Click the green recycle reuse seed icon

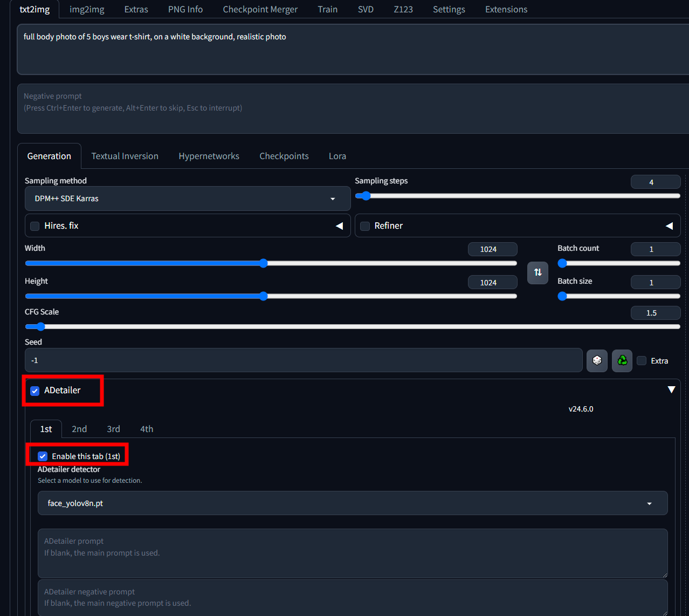[622, 360]
